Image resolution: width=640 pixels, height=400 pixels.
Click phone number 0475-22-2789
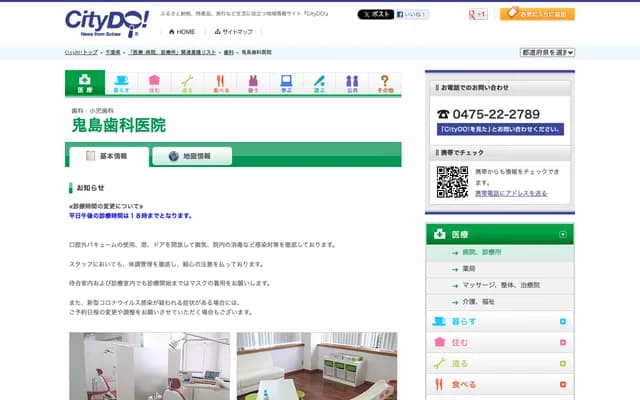(x=496, y=114)
